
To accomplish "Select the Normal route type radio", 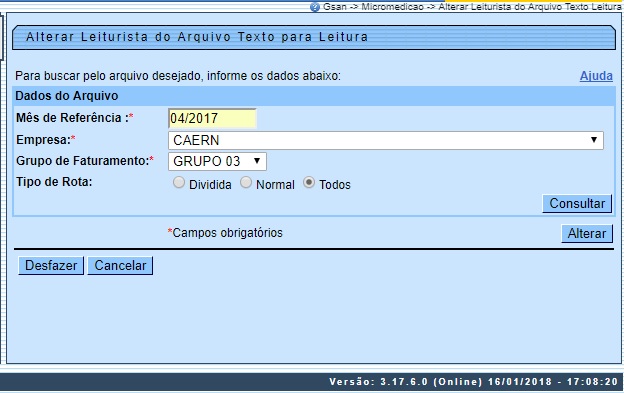I will click(x=246, y=183).
